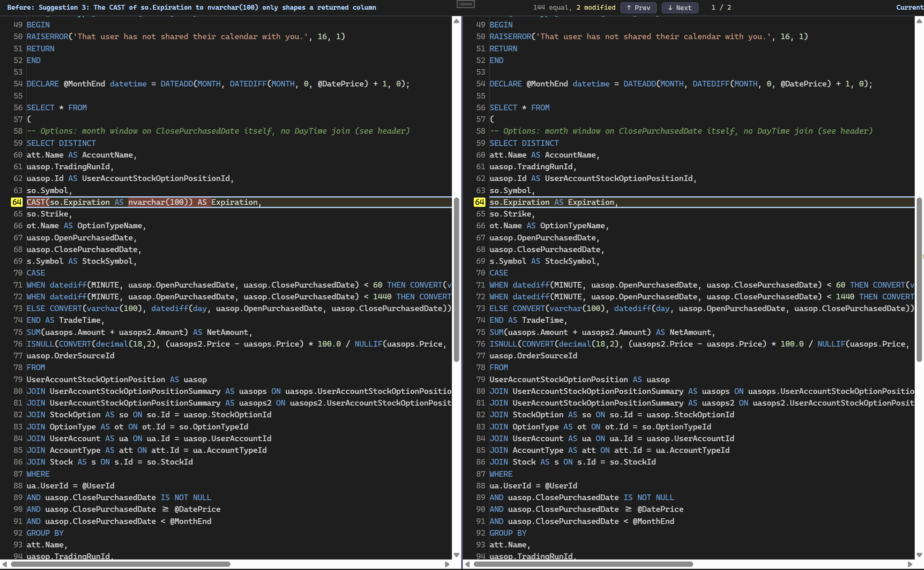The width and height of the screenshot is (924, 570).
Task: Click 'DECLARE @MonthEnd' line in left pane
Action: pyautogui.click(x=218, y=84)
